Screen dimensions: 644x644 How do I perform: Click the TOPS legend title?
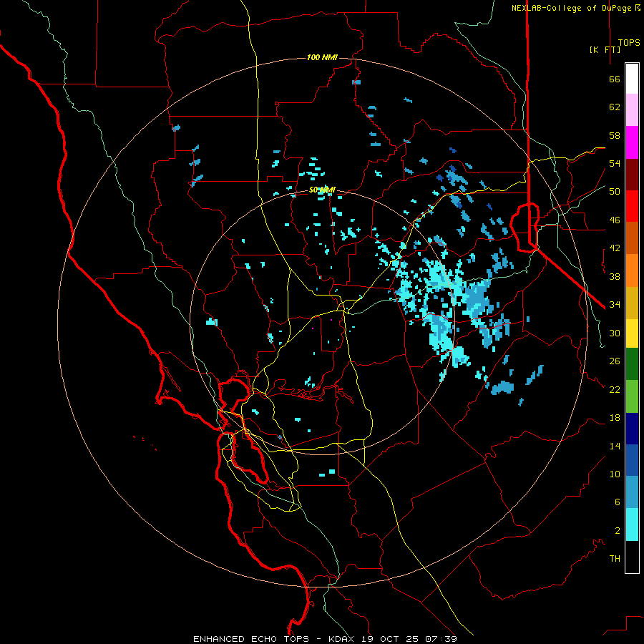(x=629, y=43)
